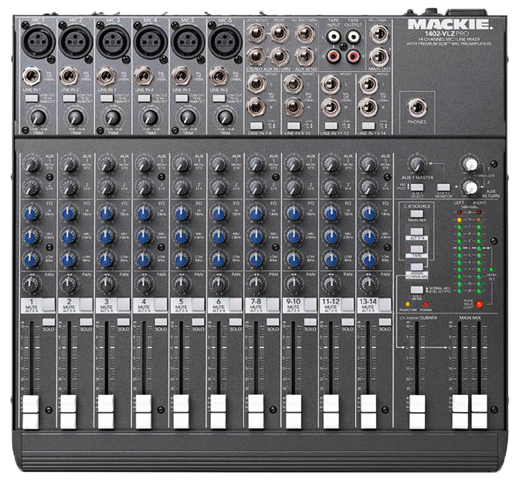Click the LINE IN 1 jack

pos(32,76)
